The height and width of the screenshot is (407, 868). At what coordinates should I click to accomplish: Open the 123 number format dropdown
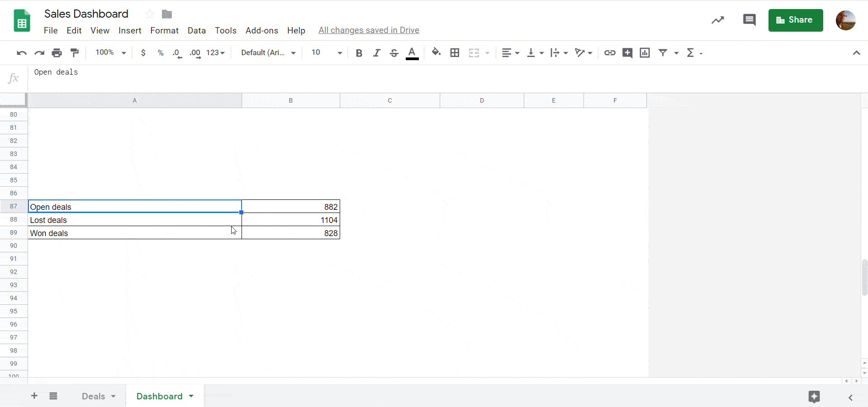[216, 53]
